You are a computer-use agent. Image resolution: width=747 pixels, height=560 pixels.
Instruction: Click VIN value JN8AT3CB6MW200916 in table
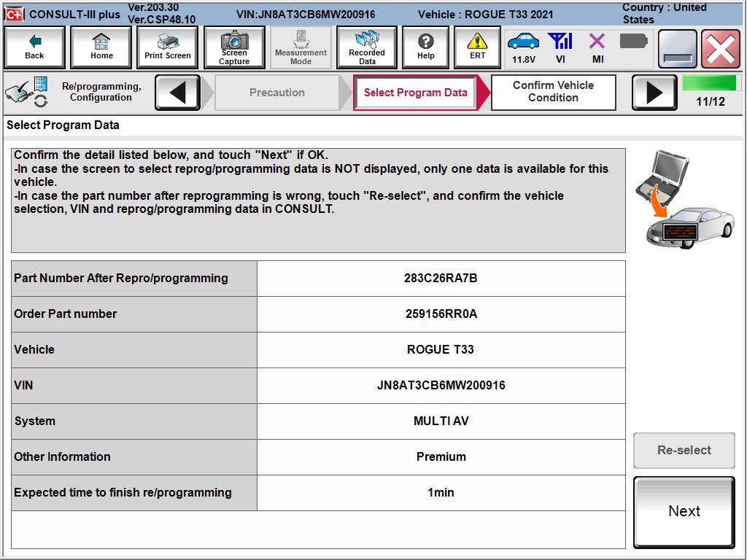tap(441, 385)
